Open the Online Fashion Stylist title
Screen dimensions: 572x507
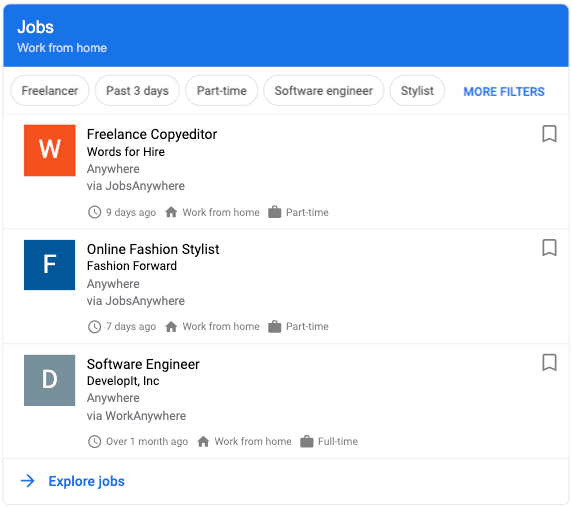(153, 249)
